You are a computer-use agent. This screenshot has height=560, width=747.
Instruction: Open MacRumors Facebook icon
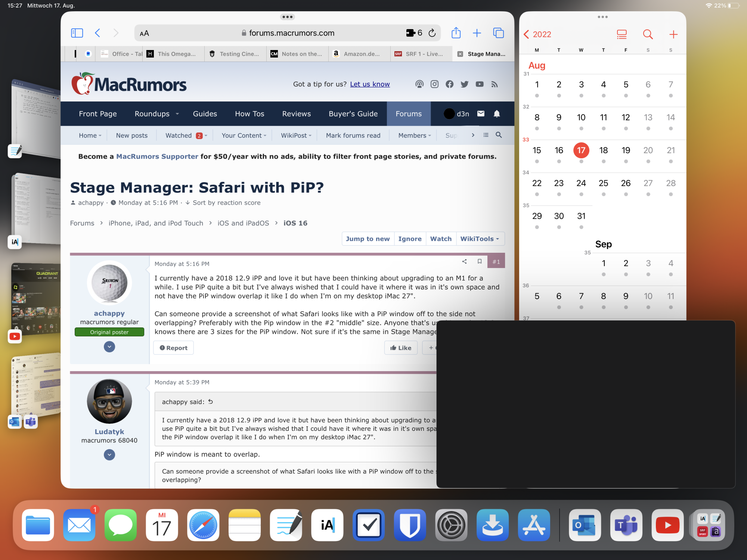(x=449, y=84)
